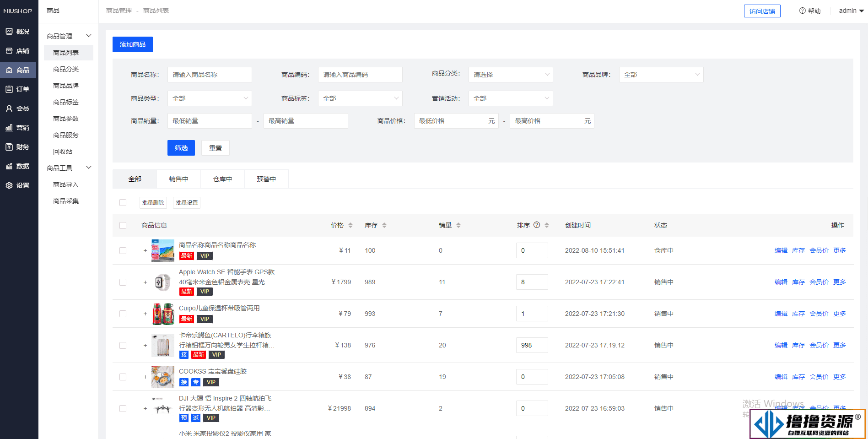The width and height of the screenshot is (868, 439).
Task: Click the 添加商品 button
Action: (133, 44)
